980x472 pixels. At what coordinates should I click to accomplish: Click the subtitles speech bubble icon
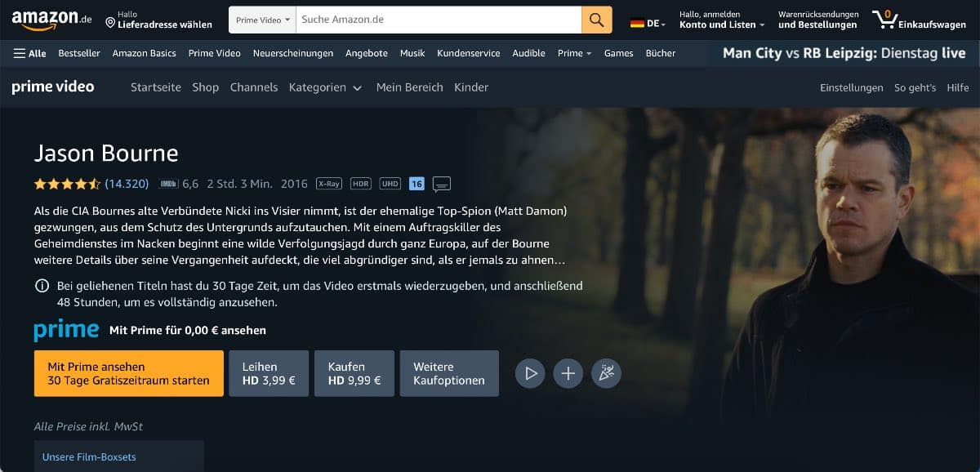point(442,184)
